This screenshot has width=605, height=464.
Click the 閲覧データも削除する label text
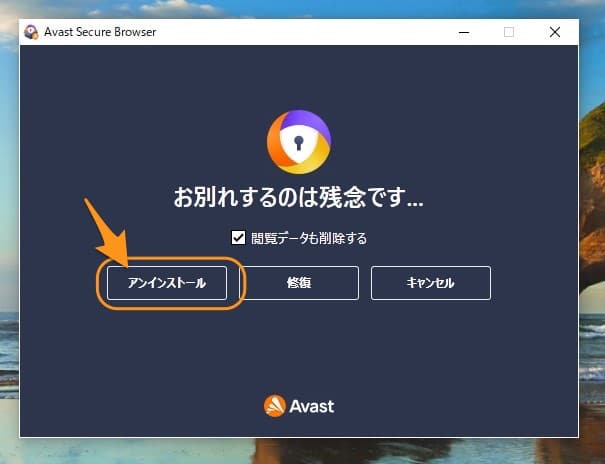click(309, 238)
